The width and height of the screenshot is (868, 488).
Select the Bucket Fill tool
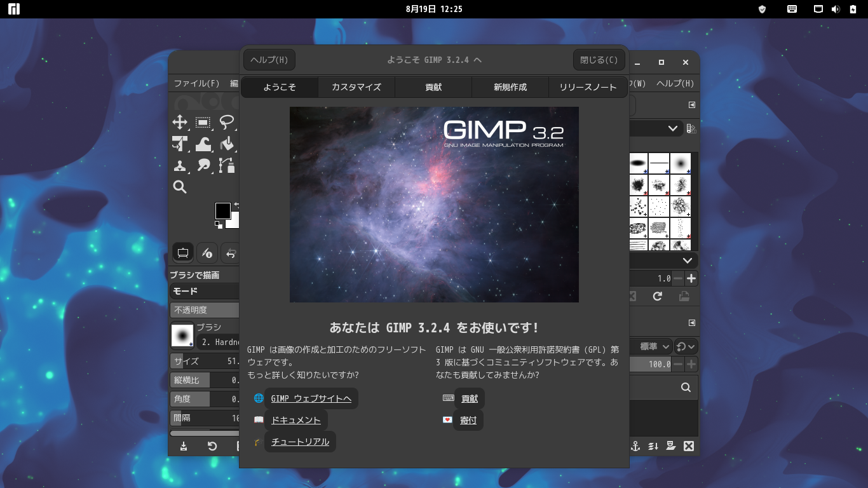227,144
